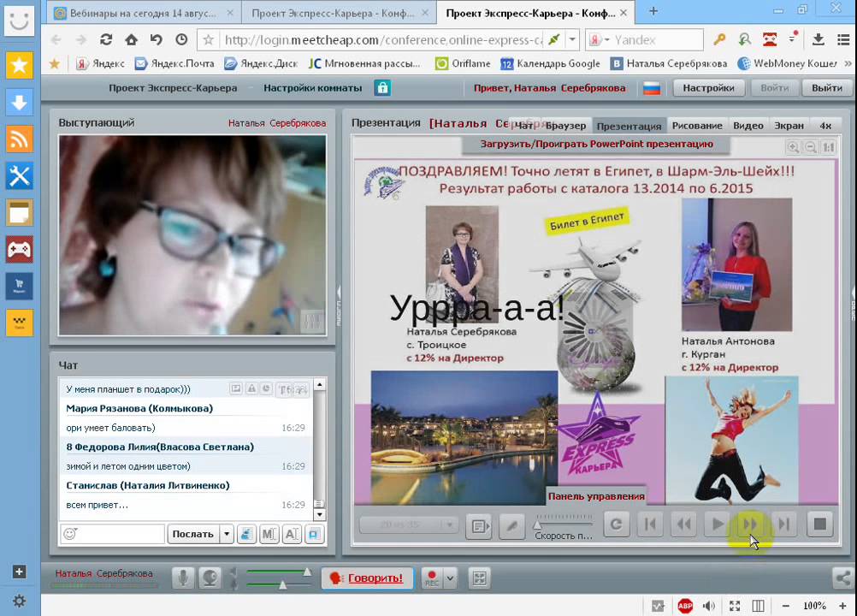The width and height of the screenshot is (857, 616).
Task: Open dropdown arrow next to REC button
Action: tap(451, 578)
